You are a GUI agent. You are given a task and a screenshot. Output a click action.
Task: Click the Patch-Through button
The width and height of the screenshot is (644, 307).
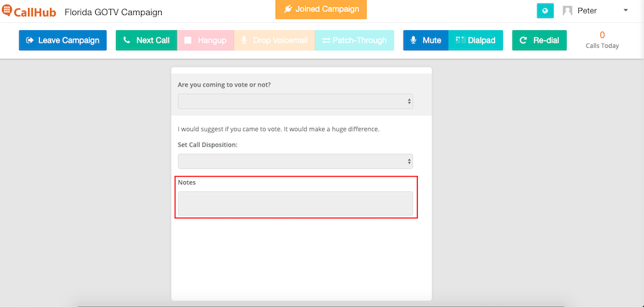pos(354,40)
